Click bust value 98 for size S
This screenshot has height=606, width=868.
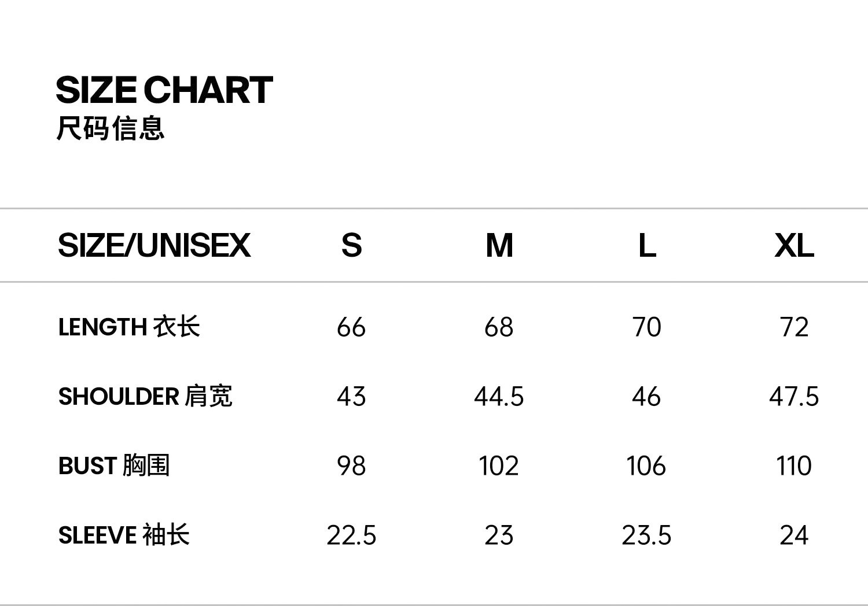(x=351, y=466)
